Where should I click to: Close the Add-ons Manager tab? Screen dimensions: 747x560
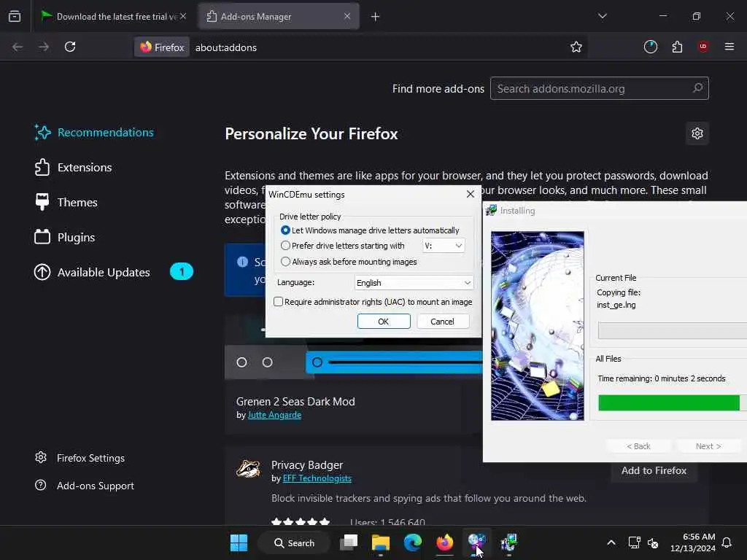[x=347, y=16]
